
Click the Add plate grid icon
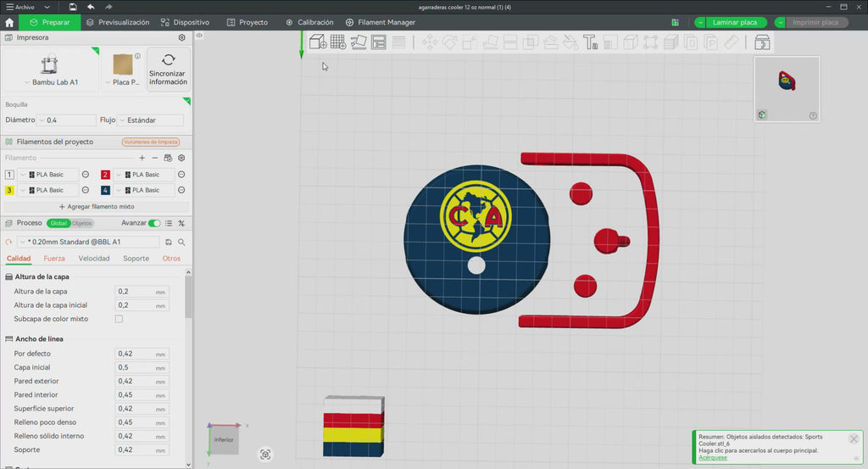337,42
